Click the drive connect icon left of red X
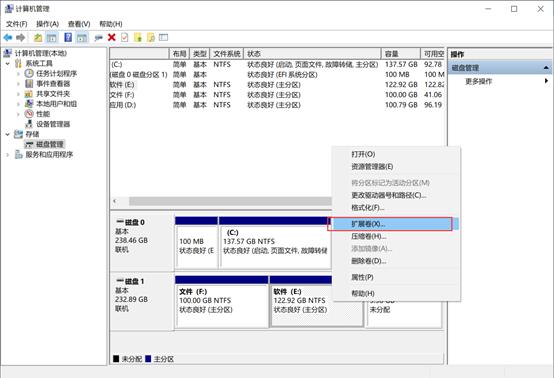The height and width of the screenshot is (378, 554). 99,37
